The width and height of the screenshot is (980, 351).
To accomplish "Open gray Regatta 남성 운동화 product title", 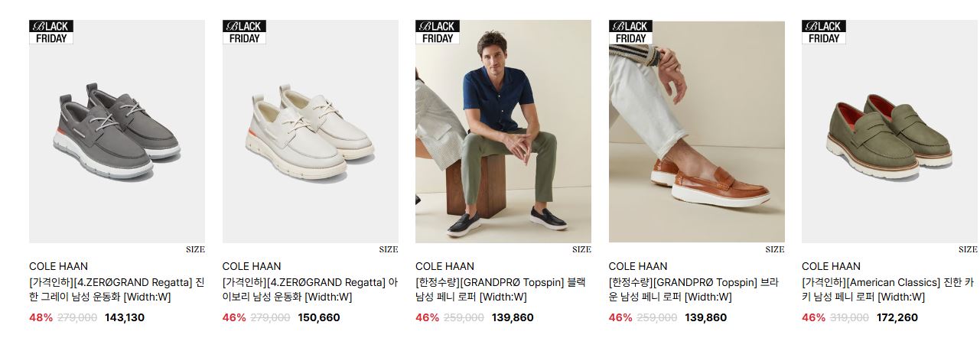I will tap(117, 290).
